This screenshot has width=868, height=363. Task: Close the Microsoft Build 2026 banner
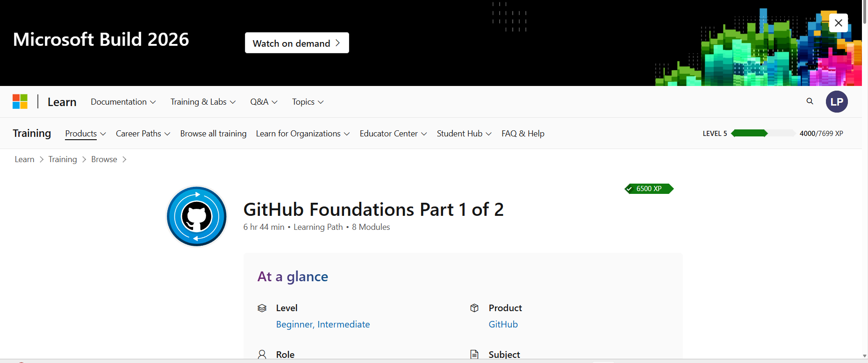coord(839,22)
